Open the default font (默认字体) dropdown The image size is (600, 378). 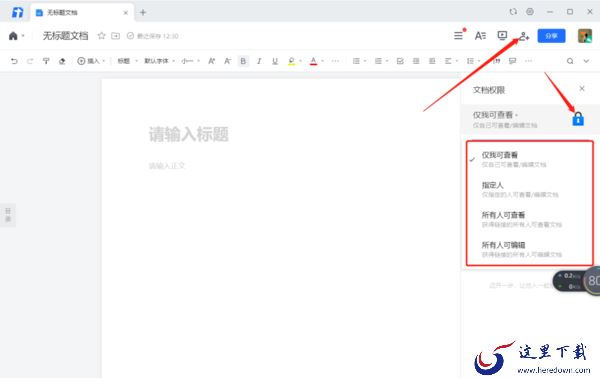coord(160,61)
